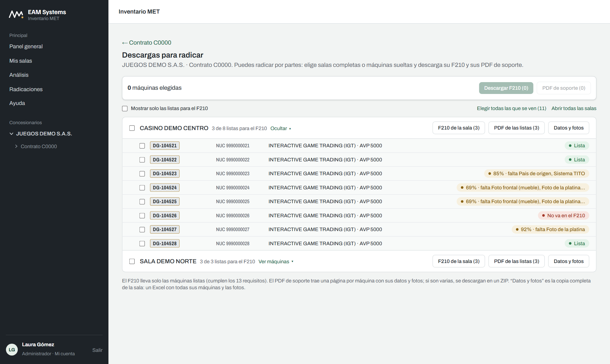Toggle Mostrar solo las listas para el F210
Screen dimensions: 610x364
point(125,108)
